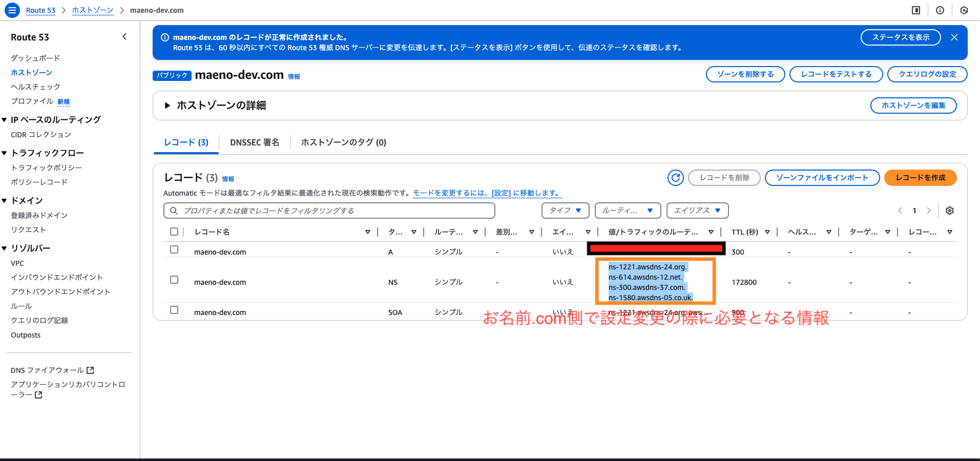The height and width of the screenshot is (461, 980).
Task: Open the タイプ filter dropdown
Action: pyautogui.click(x=565, y=210)
